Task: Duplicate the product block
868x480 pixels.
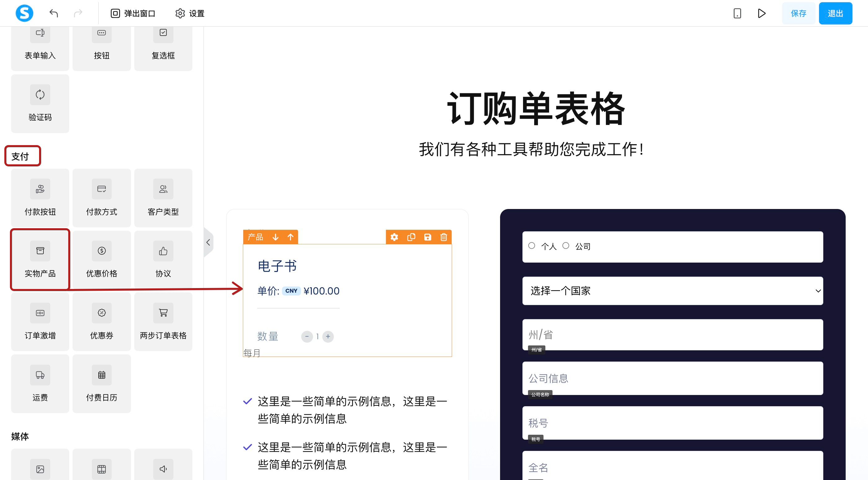Action: [x=411, y=237]
